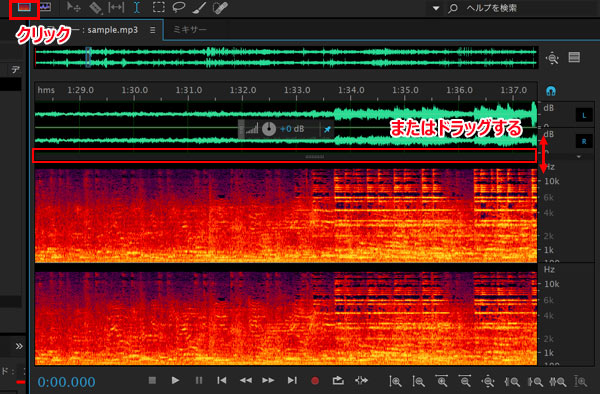
Task: Click the top dB scale label
Action: (549, 108)
